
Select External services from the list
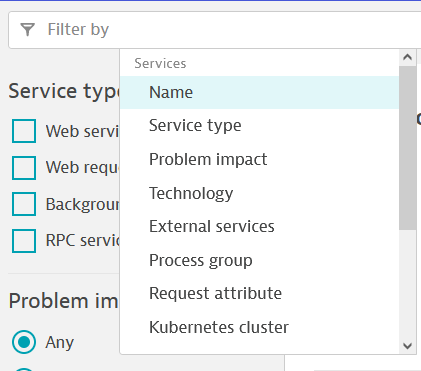pos(259,226)
